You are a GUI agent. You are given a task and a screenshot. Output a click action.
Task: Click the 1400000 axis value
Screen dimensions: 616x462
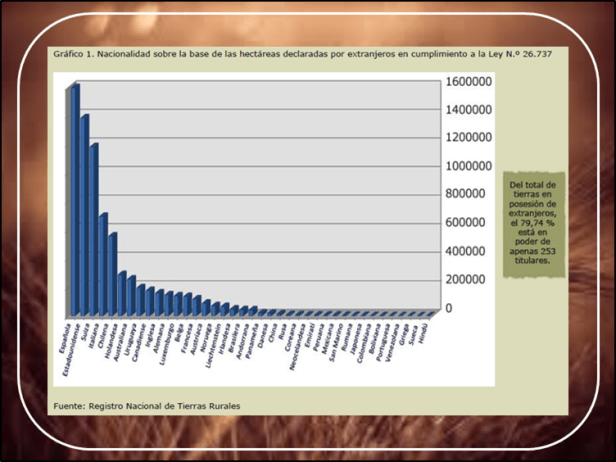pos(469,110)
